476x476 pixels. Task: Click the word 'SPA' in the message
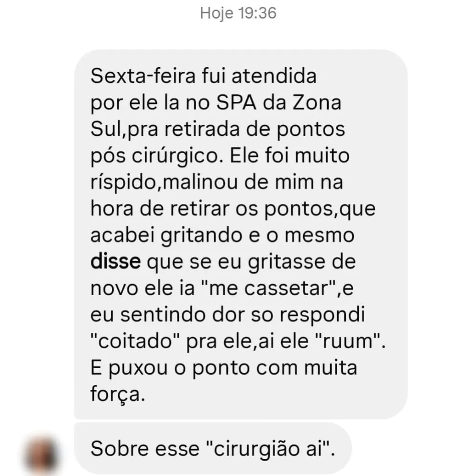pos(236,102)
